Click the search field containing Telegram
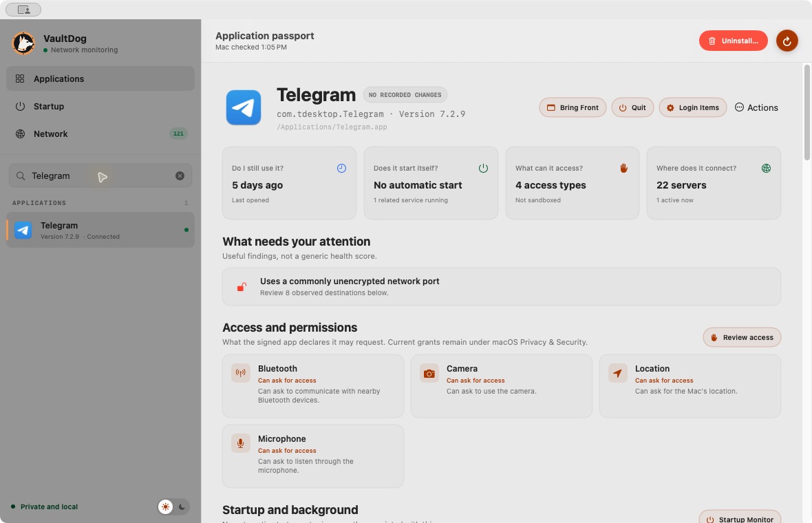Image resolution: width=812 pixels, height=523 pixels. (x=100, y=176)
